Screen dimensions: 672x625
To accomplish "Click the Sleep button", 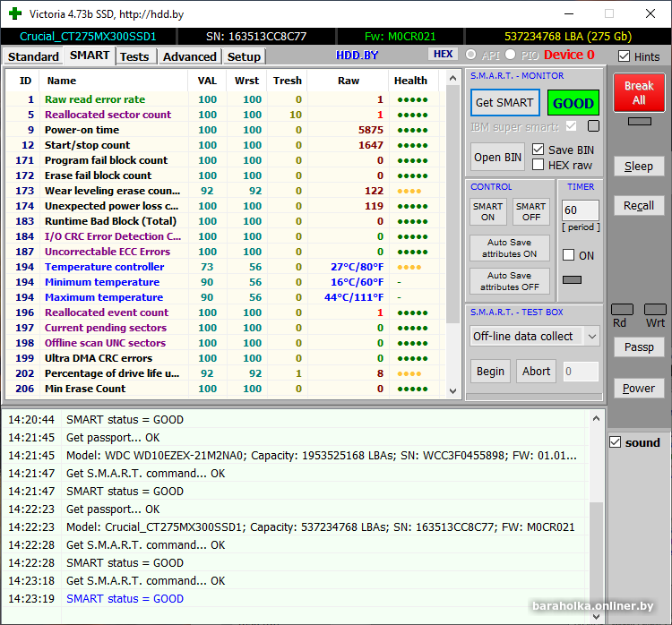I will click(639, 167).
